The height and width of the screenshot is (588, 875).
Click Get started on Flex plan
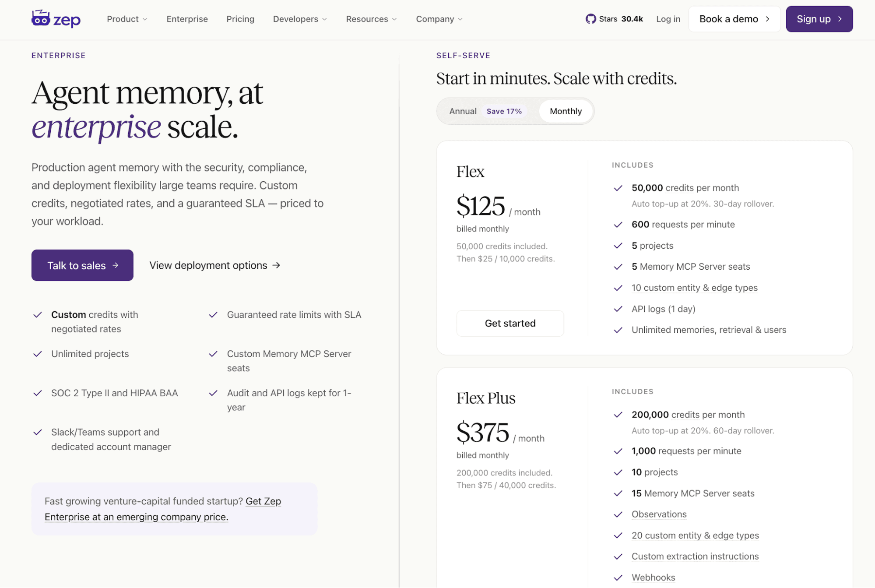(510, 323)
